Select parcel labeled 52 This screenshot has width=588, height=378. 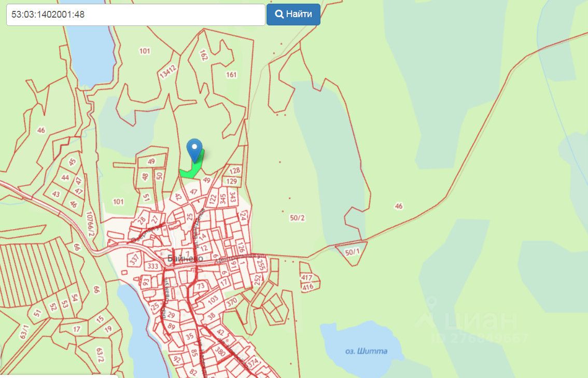[x=53, y=307]
